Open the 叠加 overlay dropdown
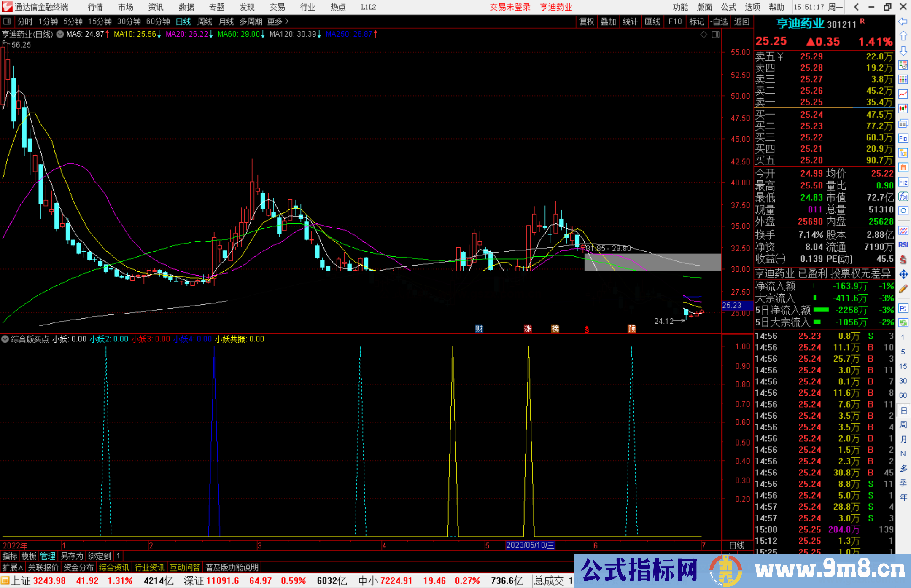Screen dimensions: 911x588 pos(608,21)
